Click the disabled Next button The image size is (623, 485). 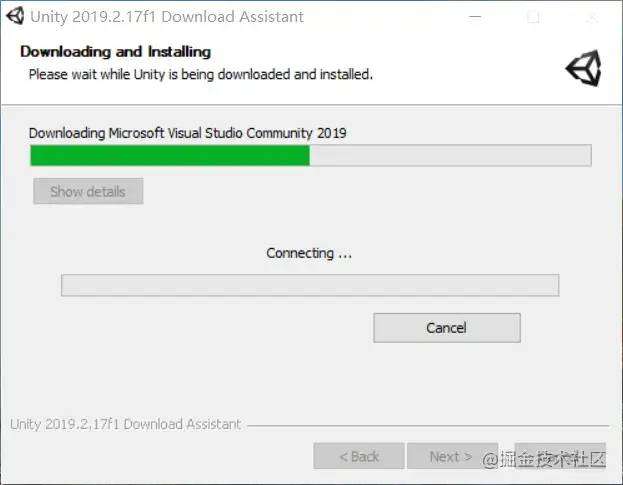point(451,456)
